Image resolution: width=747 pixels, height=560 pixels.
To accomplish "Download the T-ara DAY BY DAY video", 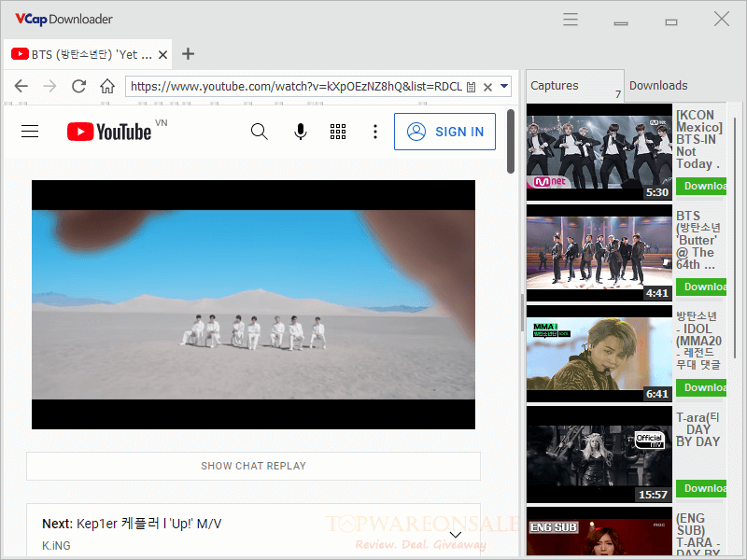I will [701, 488].
